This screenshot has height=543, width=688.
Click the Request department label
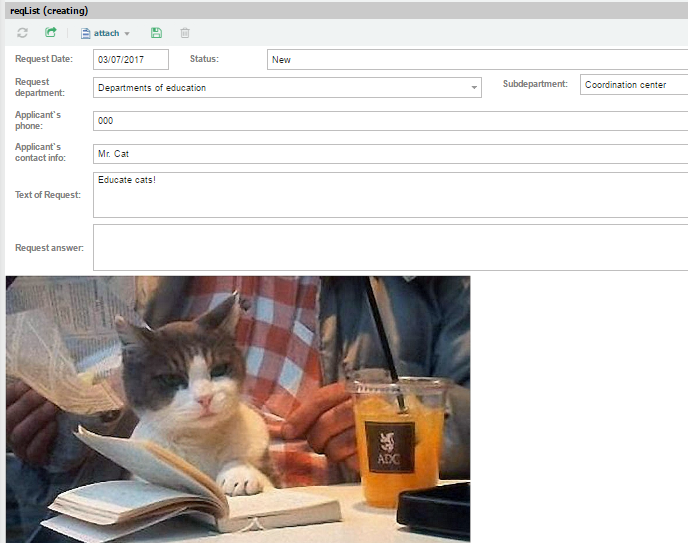[39, 88]
